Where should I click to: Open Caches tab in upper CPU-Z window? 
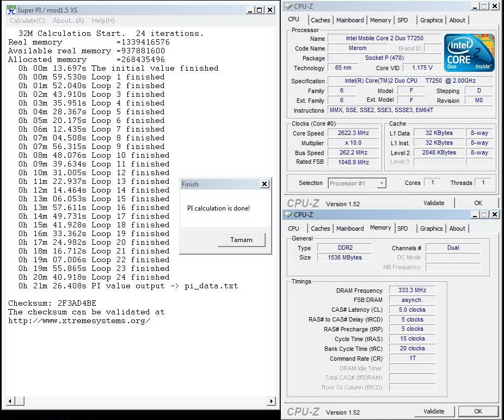pyautogui.click(x=320, y=20)
